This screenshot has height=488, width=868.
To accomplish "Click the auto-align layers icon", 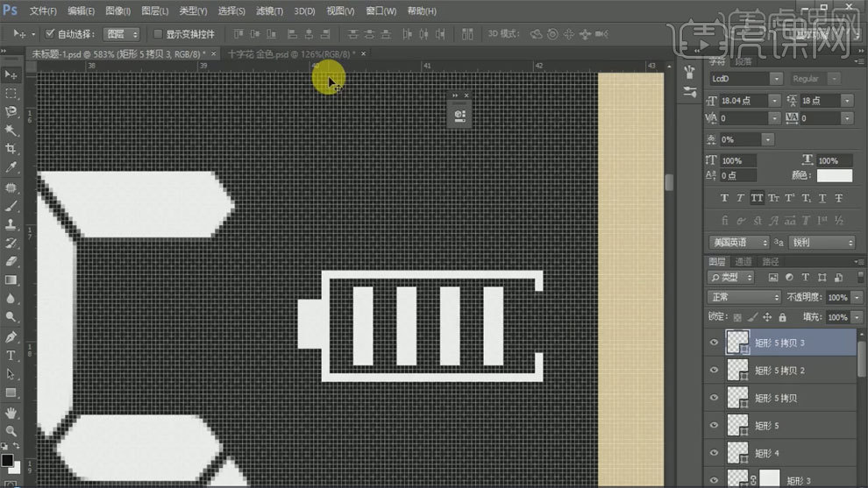I will 468,34.
